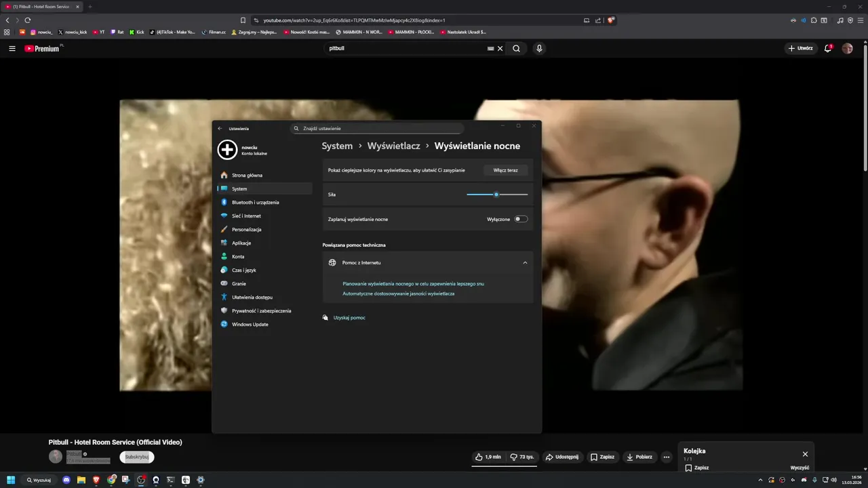Go to YouTube Premium home logo
This screenshot has height=488, width=868.
(42, 49)
